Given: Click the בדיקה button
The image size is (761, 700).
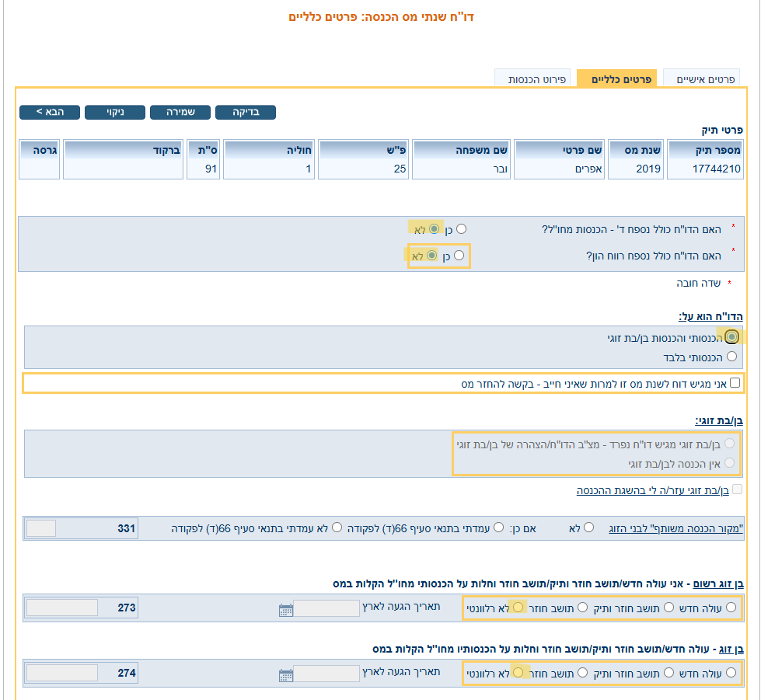Looking at the screenshot, I should pos(246,112).
